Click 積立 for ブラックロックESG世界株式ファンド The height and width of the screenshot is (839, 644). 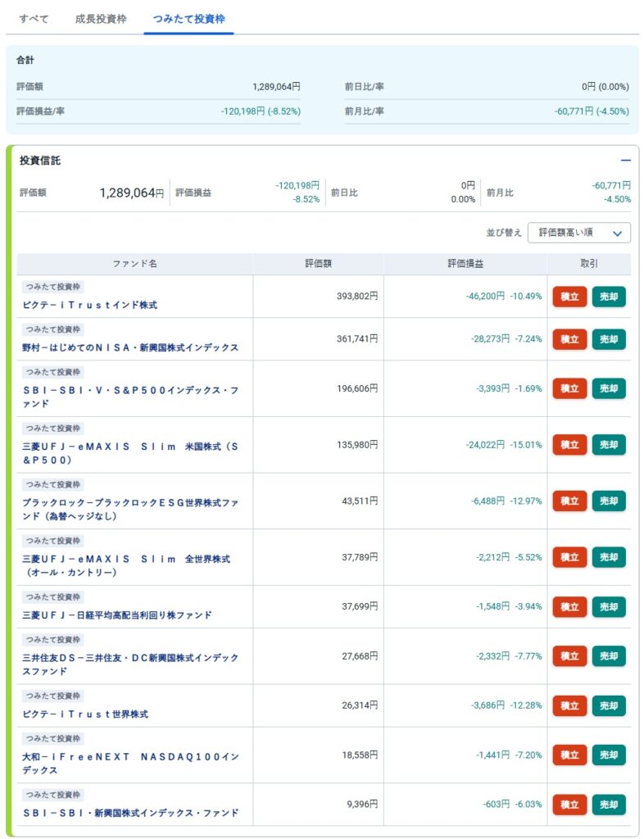point(569,501)
